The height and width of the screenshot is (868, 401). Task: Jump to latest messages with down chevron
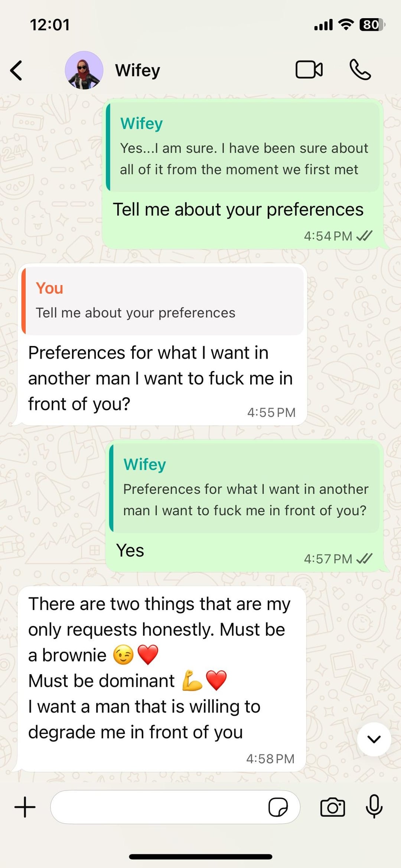click(374, 739)
